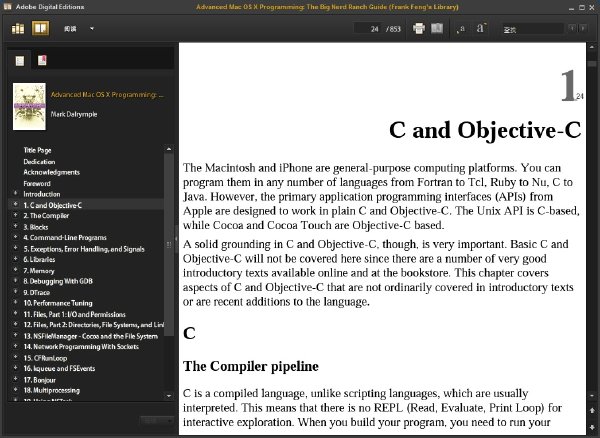Open Title Page in contents
The height and width of the screenshot is (438, 600).
click(37, 150)
